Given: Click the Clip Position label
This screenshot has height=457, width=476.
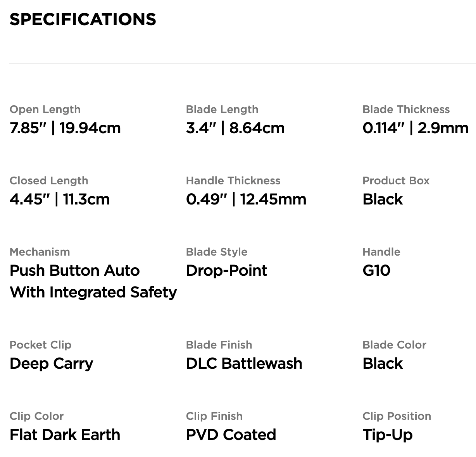Looking at the screenshot, I should point(397,416).
